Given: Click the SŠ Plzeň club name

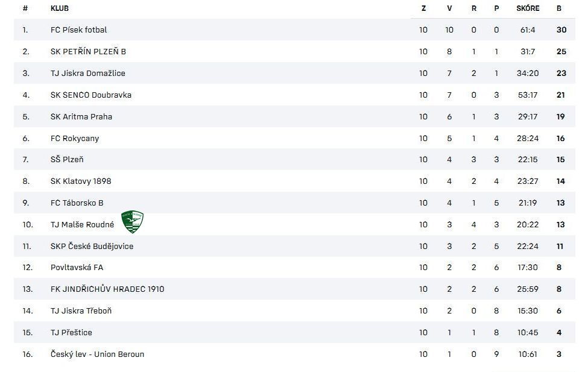Looking at the screenshot, I should click(x=67, y=159).
